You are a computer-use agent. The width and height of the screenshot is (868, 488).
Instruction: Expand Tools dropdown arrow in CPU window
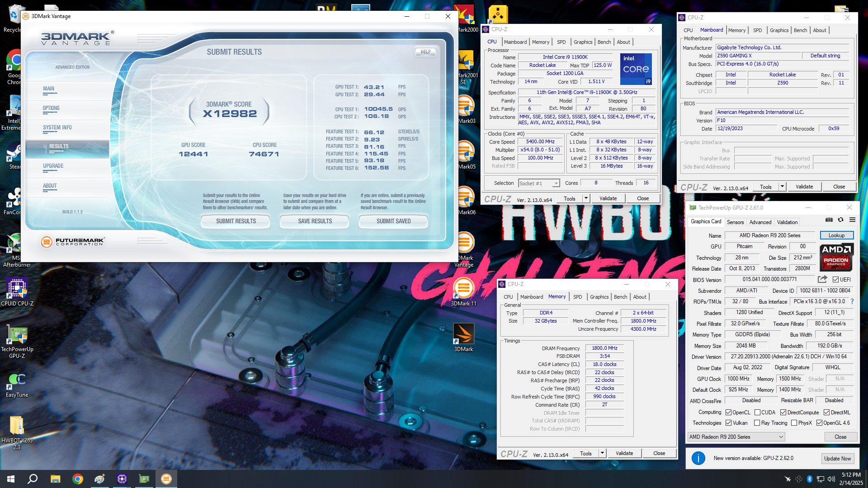tap(586, 198)
